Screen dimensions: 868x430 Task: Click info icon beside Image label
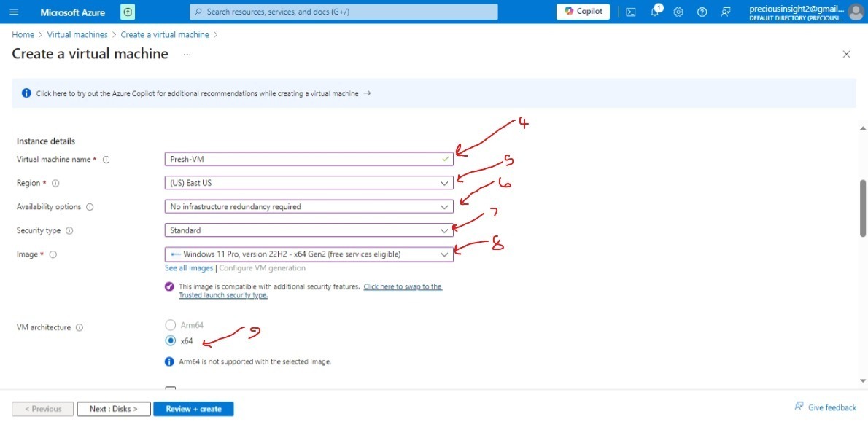point(53,254)
